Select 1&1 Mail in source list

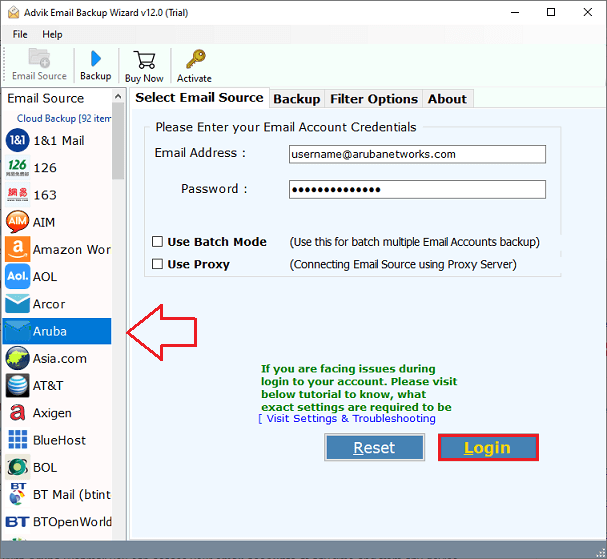pyautogui.click(x=59, y=141)
